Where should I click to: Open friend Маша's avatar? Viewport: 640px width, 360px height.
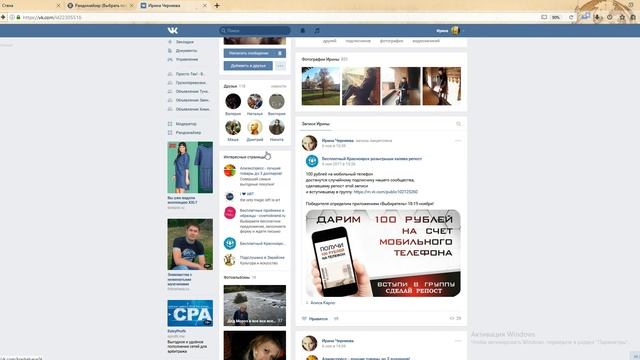click(233, 127)
